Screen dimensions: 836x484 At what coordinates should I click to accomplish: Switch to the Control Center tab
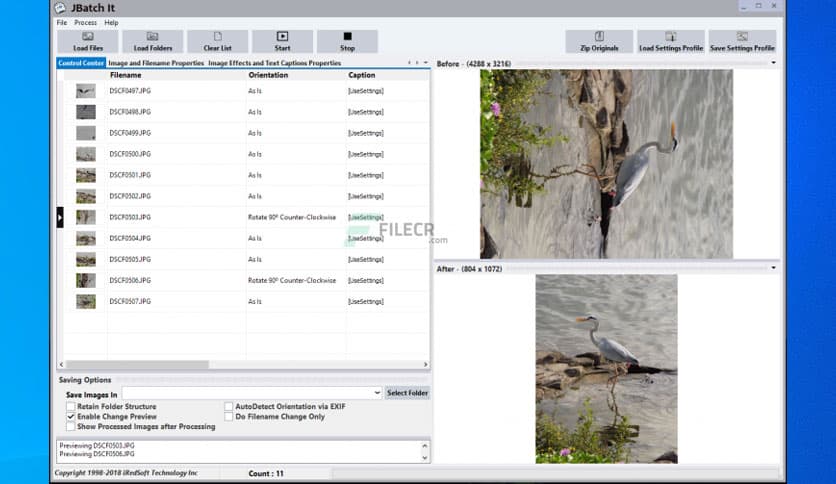(x=81, y=63)
